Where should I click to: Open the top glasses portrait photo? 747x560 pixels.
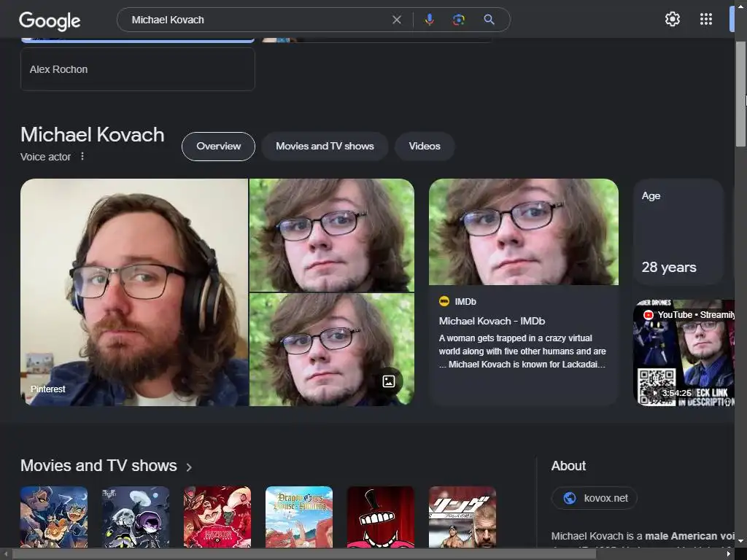point(332,235)
